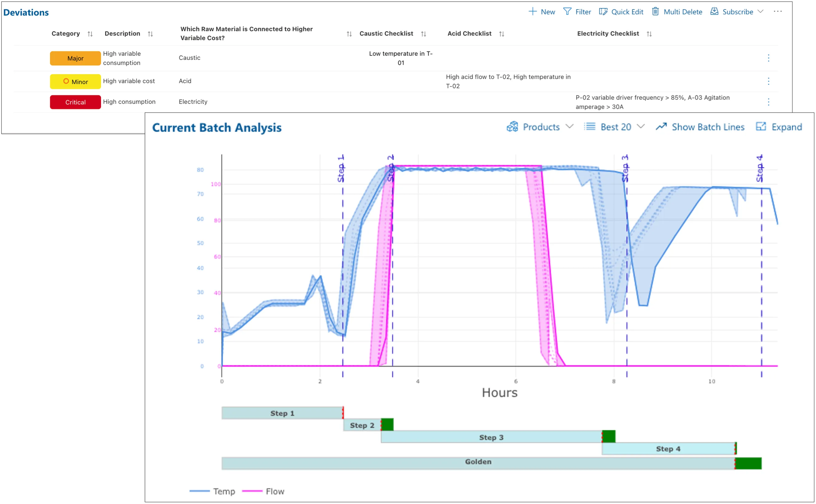The height and width of the screenshot is (504, 816).
Task: Click the Filter funnel icon
Action: click(567, 12)
